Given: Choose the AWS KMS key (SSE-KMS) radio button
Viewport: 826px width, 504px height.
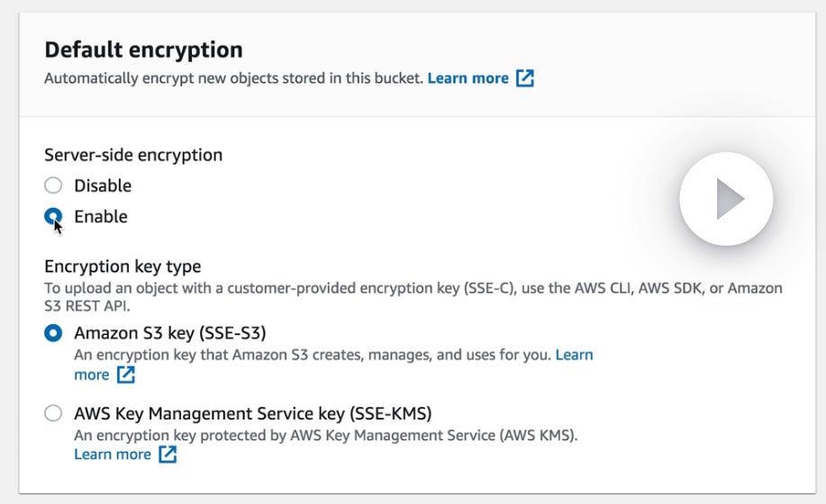Looking at the screenshot, I should click(x=54, y=414).
